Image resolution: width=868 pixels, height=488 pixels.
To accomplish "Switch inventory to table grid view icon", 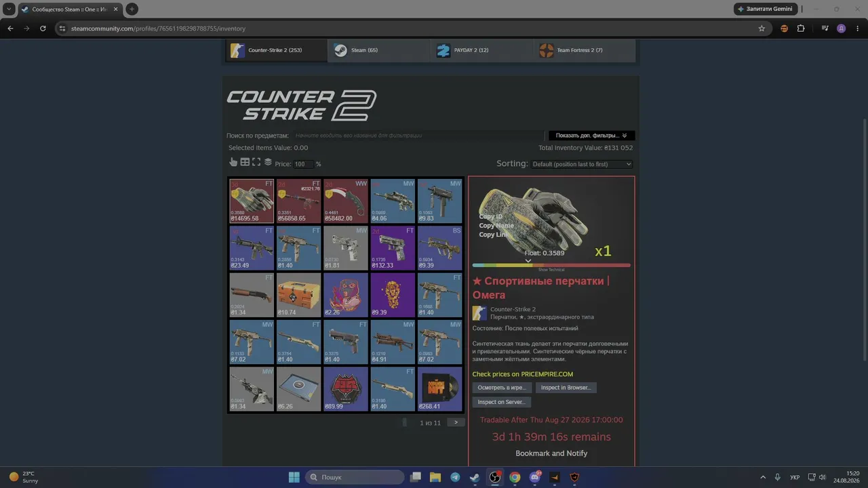I will (x=245, y=162).
